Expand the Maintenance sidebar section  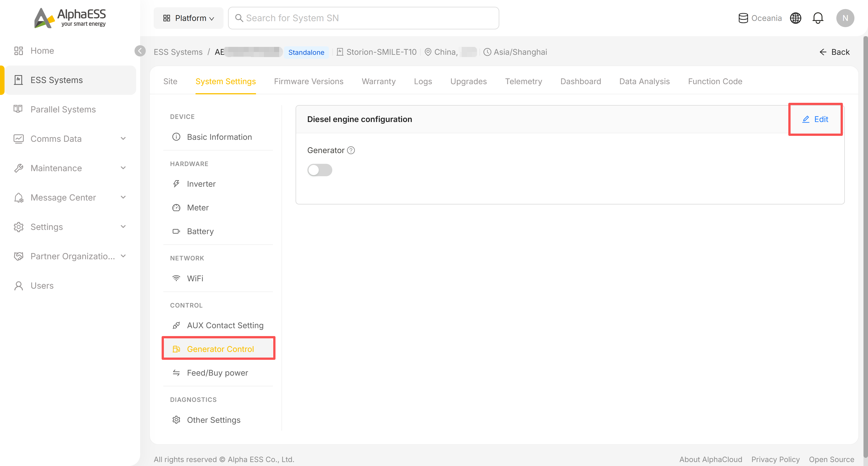pos(70,168)
